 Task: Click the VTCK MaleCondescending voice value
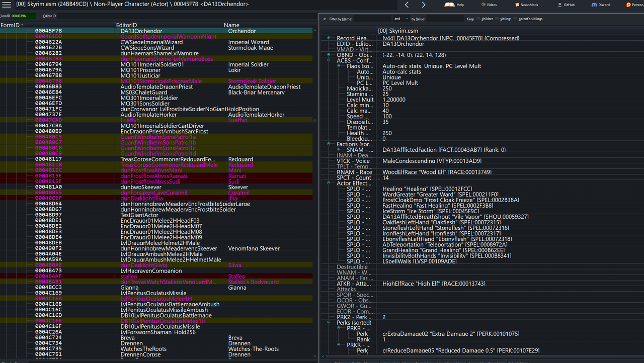click(x=432, y=161)
